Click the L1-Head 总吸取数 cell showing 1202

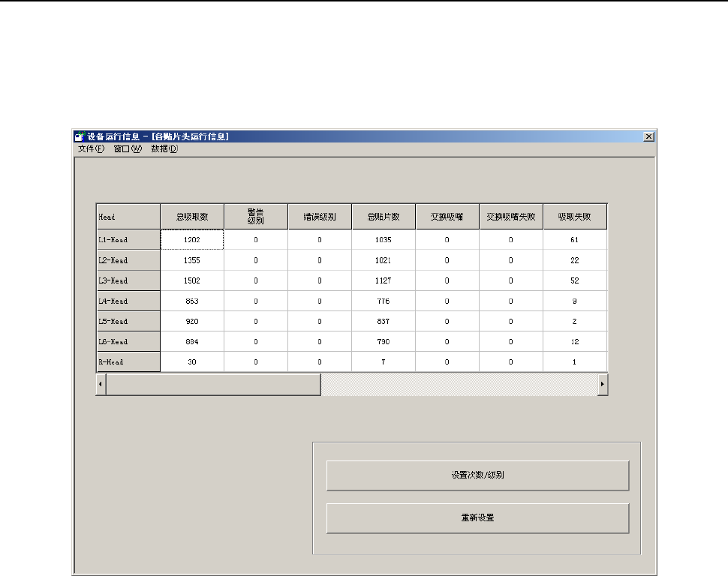(192, 240)
